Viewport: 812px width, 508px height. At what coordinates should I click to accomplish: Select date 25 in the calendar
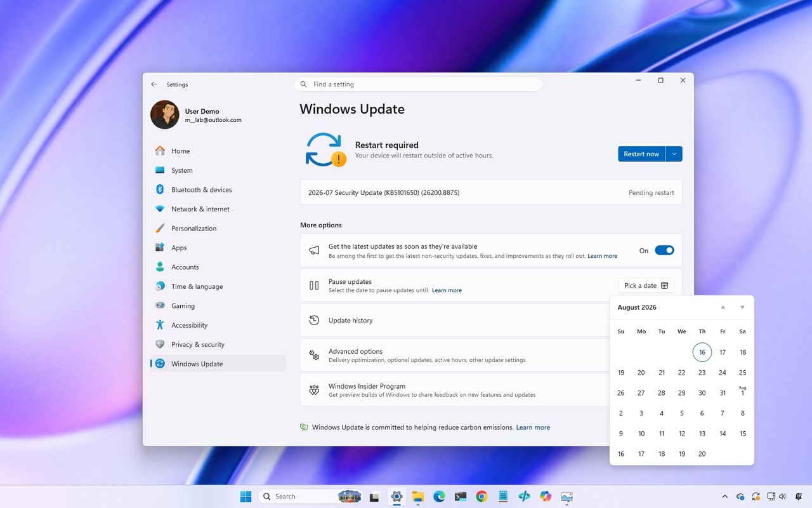pyautogui.click(x=742, y=373)
